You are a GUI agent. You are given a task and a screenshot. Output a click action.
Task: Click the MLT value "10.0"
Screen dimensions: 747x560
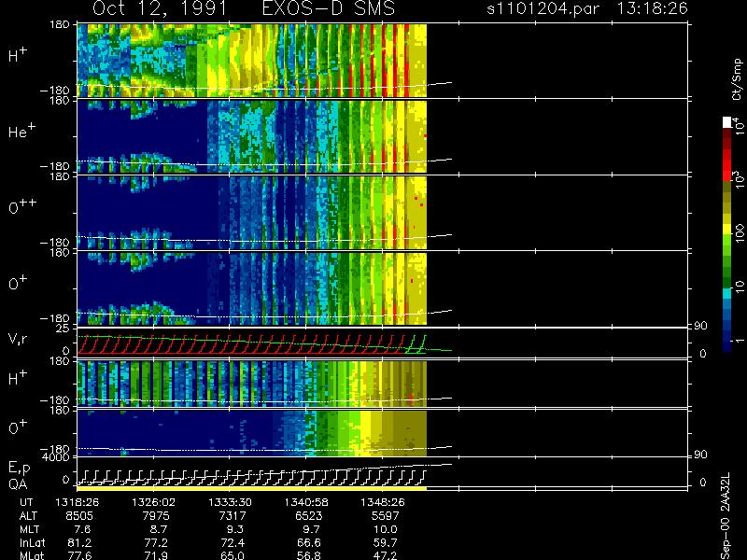(385, 529)
